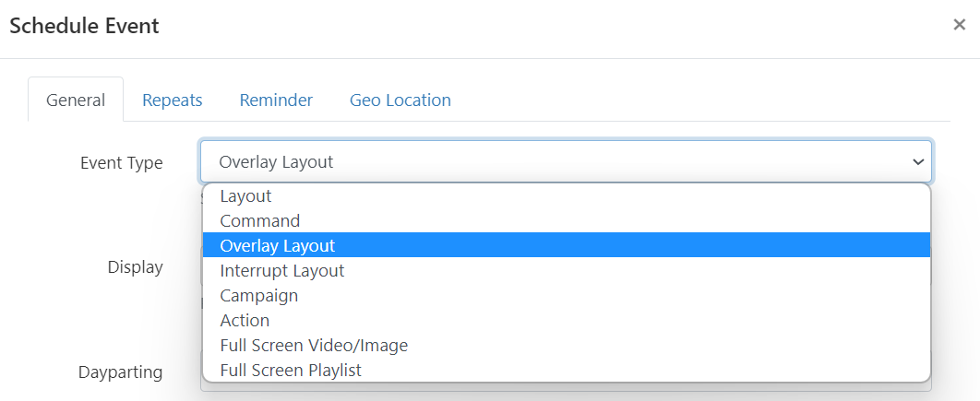This screenshot has height=401, width=980.
Task: Go to the Reminder tab
Action: pyautogui.click(x=276, y=100)
